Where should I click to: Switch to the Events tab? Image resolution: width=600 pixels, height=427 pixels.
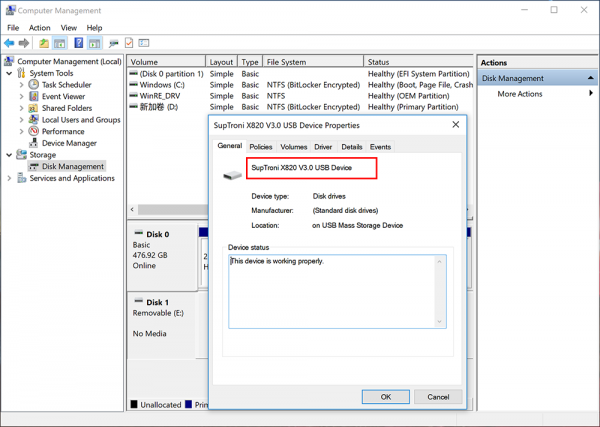click(380, 147)
